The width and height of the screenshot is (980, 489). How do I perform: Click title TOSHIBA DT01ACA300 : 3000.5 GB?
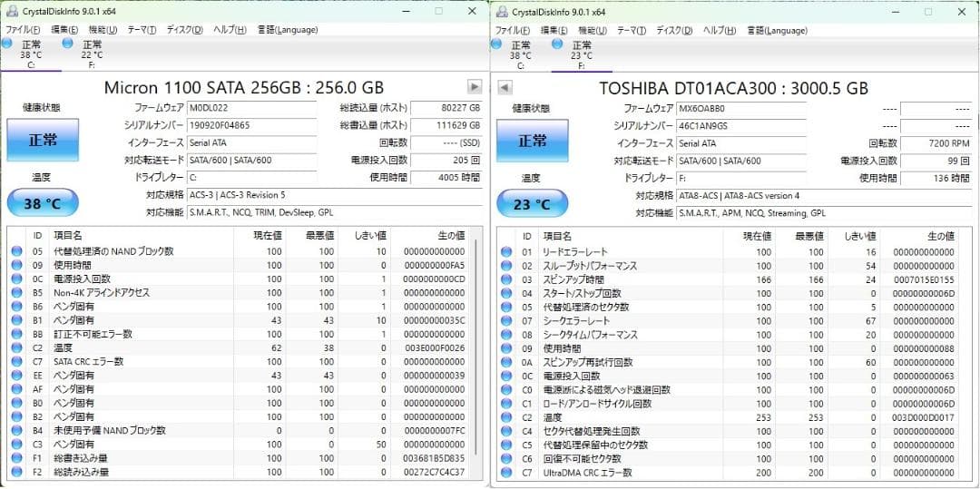[x=734, y=87]
